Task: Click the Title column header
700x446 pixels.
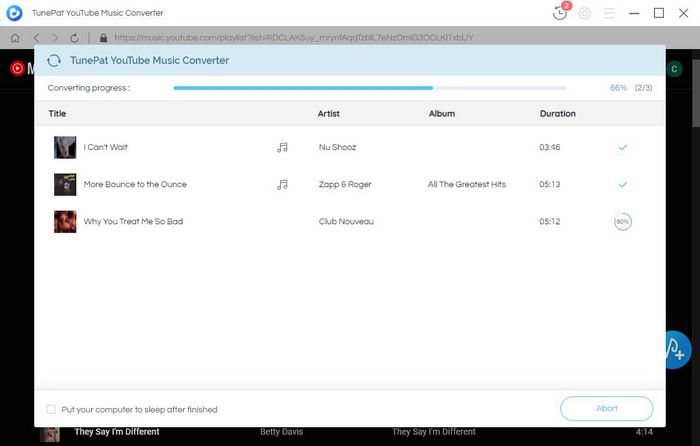Action: coord(57,114)
